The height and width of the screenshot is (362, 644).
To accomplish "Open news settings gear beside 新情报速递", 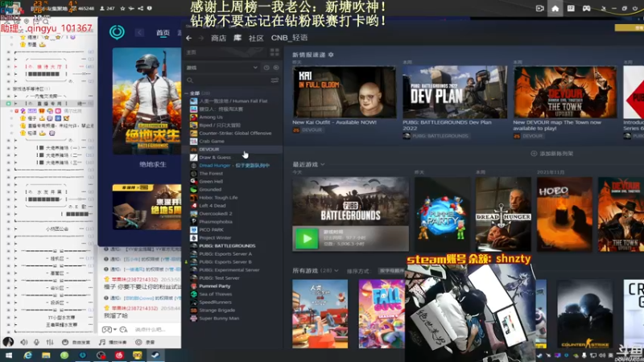I will pyautogui.click(x=331, y=55).
